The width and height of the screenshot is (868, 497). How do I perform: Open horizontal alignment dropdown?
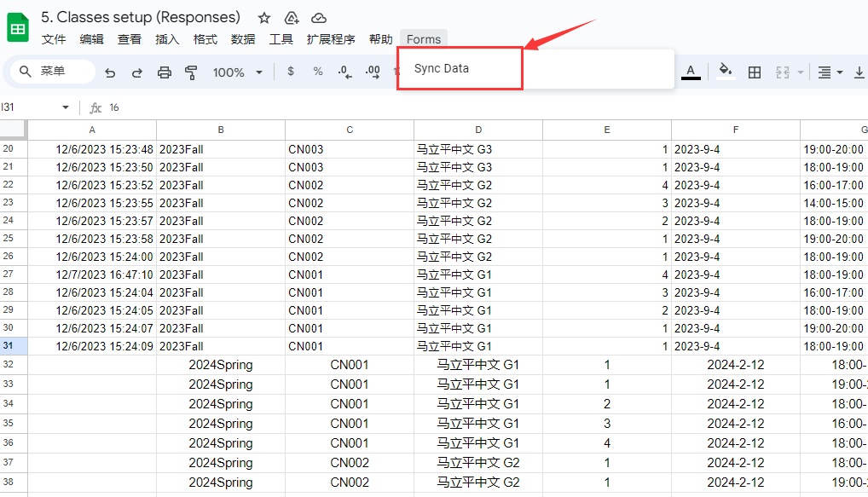[830, 72]
